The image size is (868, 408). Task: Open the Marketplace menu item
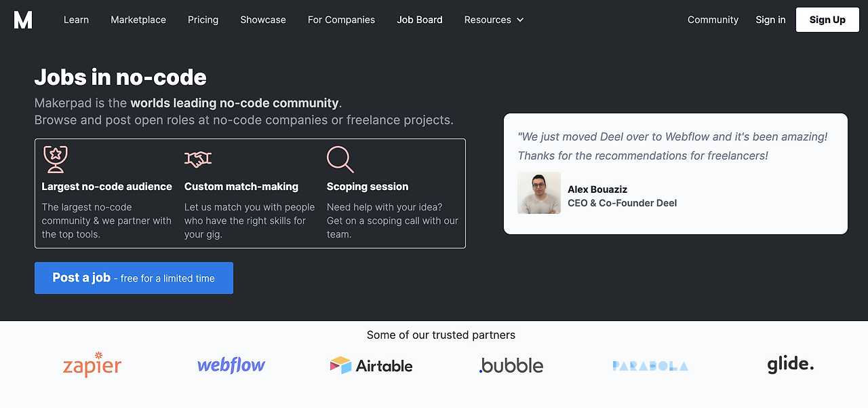138,20
